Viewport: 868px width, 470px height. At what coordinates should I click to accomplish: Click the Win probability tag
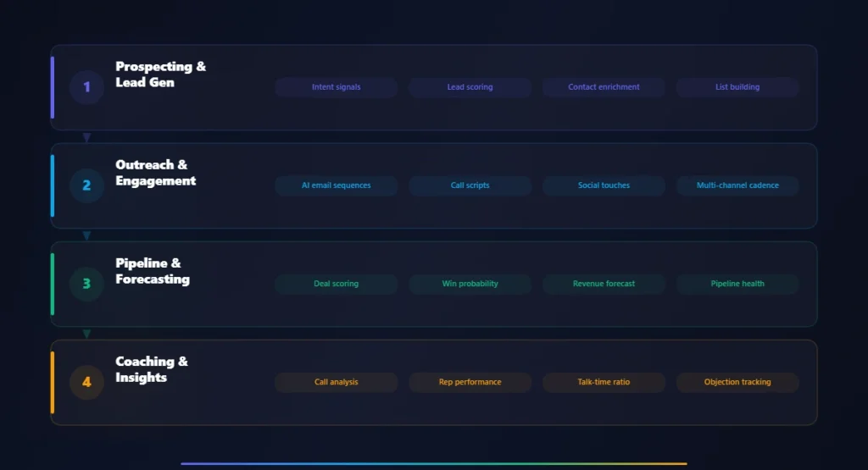pos(470,284)
